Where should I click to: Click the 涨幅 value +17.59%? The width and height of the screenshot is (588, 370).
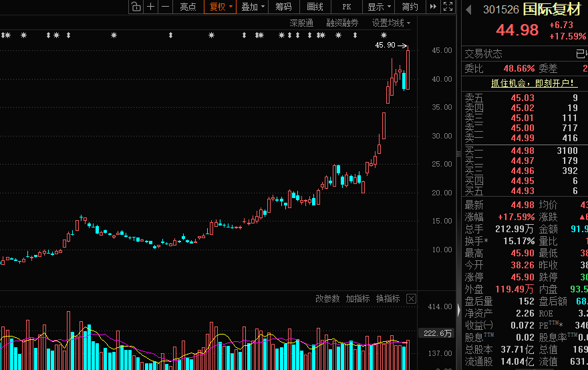[x=516, y=217]
